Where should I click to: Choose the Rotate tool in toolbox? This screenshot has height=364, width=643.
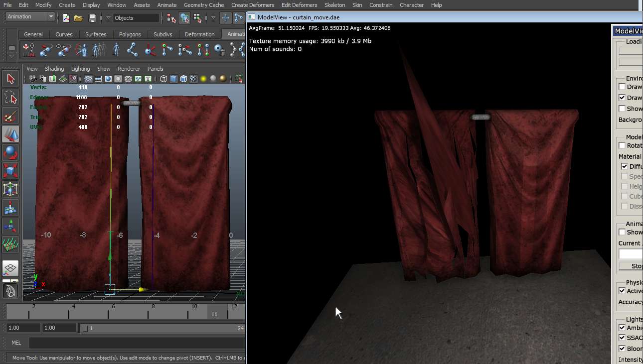coord(10,152)
